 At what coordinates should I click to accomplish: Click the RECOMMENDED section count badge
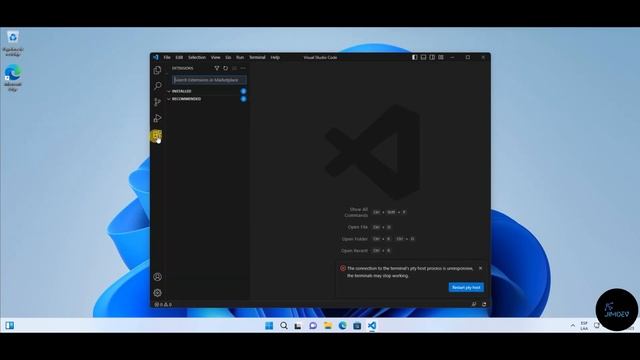point(243,99)
